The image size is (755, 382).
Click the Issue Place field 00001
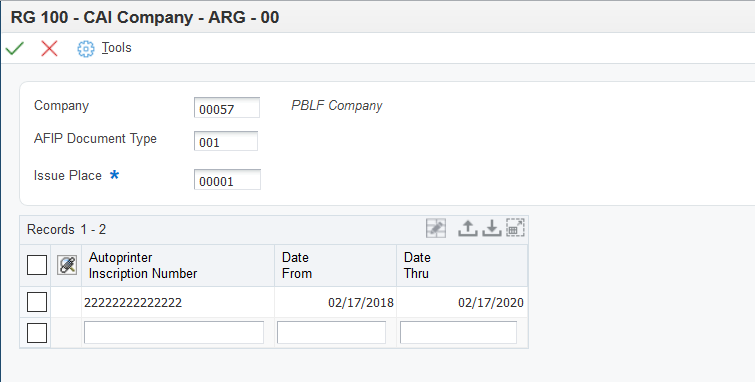(227, 179)
